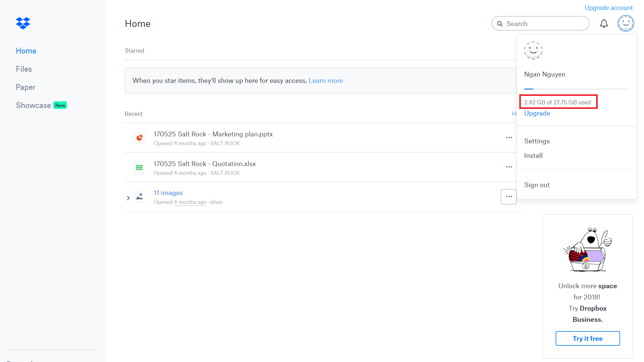644x362 pixels.
Task: Open the 11 images link
Action: [x=168, y=193]
